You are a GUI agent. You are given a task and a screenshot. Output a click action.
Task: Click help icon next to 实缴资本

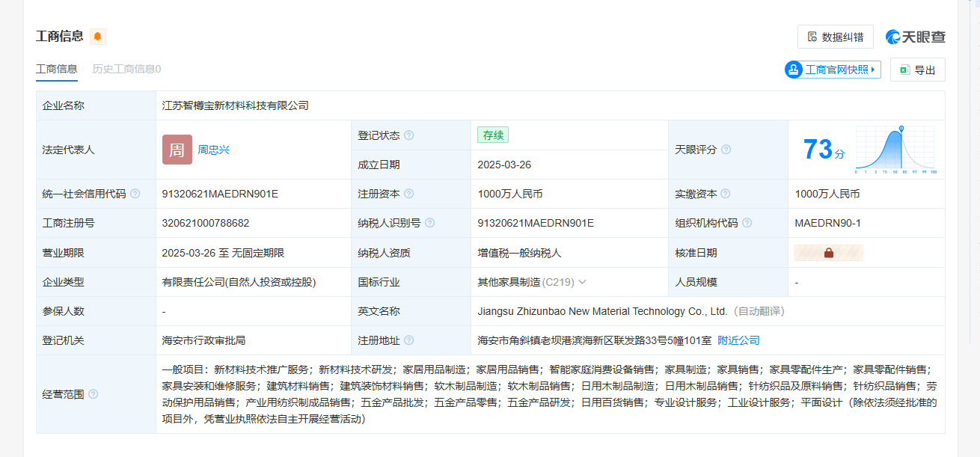tap(726, 194)
